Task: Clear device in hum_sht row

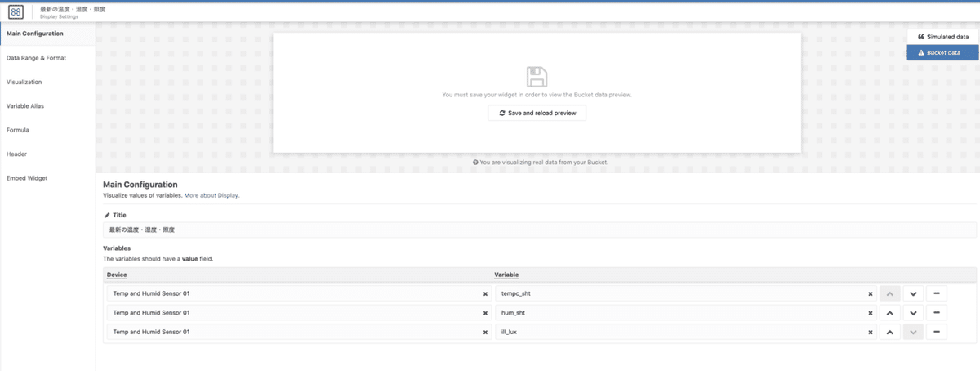Action: click(485, 313)
